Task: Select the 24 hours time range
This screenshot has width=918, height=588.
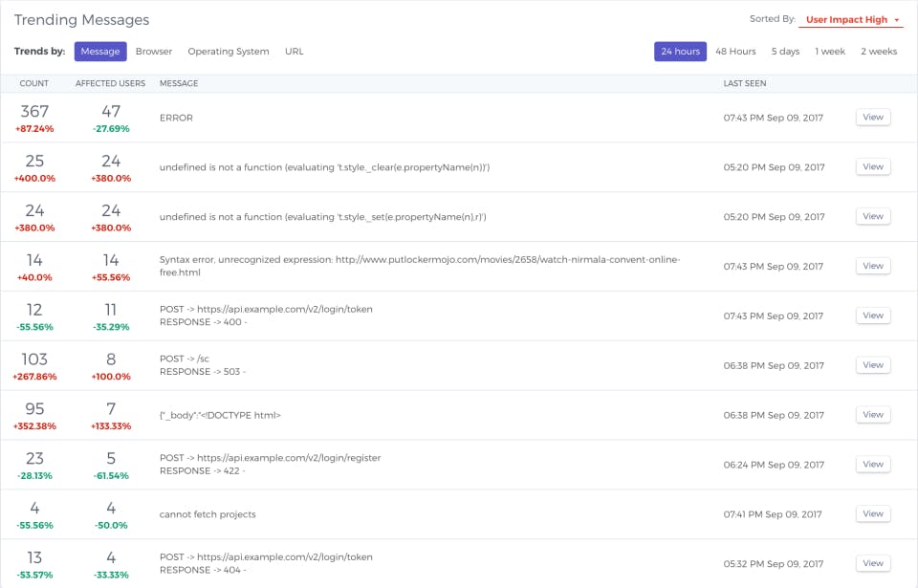Action: pyautogui.click(x=680, y=52)
